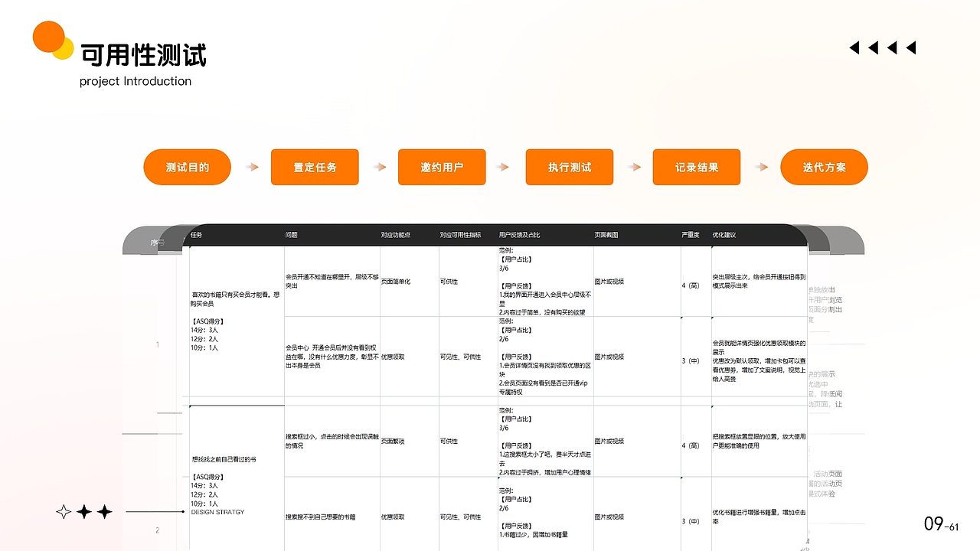Click the 用户反馈及占比 column header
This screenshot has width=980, height=551.
(x=520, y=235)
